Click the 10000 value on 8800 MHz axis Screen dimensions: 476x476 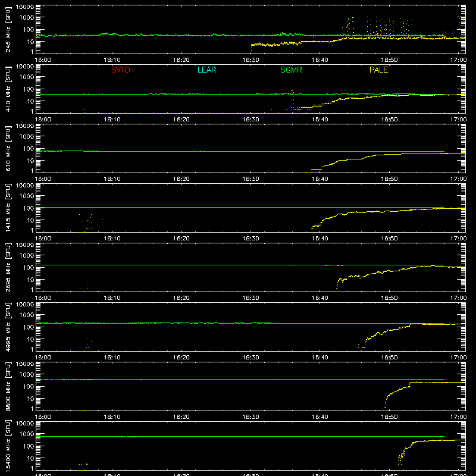tap(25, 364)
